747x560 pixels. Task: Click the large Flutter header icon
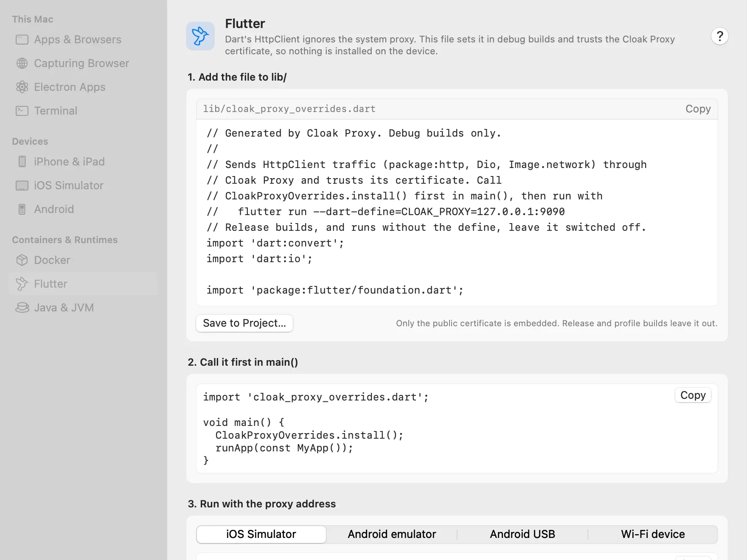(x=200, y=36)
